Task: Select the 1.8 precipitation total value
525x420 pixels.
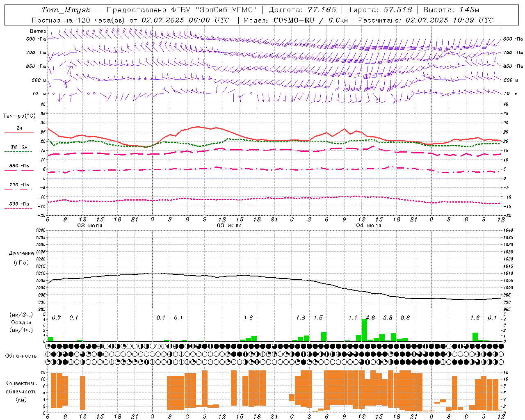Action: click(301, 318)
